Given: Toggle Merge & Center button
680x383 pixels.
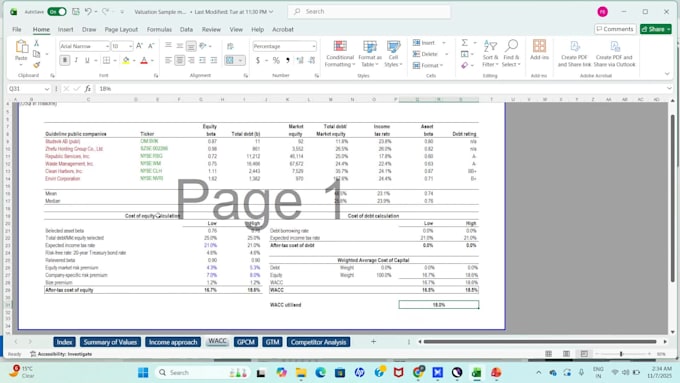Looking at the screenshot, I should coord(230,60).
